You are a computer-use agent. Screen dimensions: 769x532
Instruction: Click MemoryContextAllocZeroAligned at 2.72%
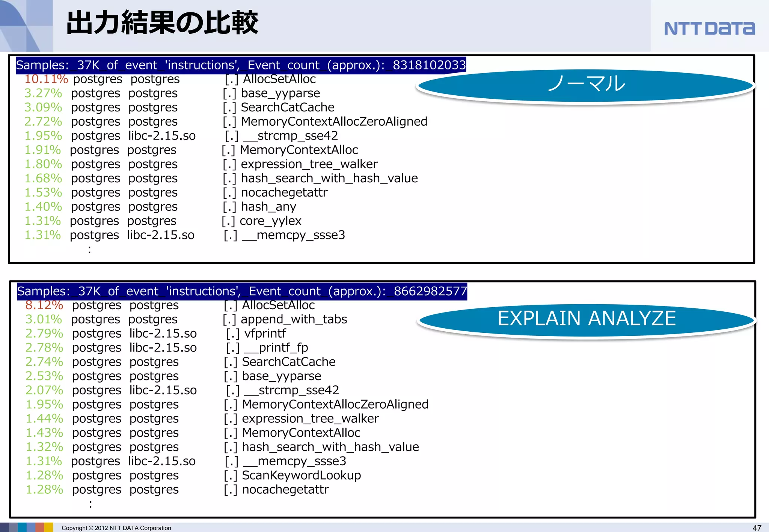coord(334,122)
